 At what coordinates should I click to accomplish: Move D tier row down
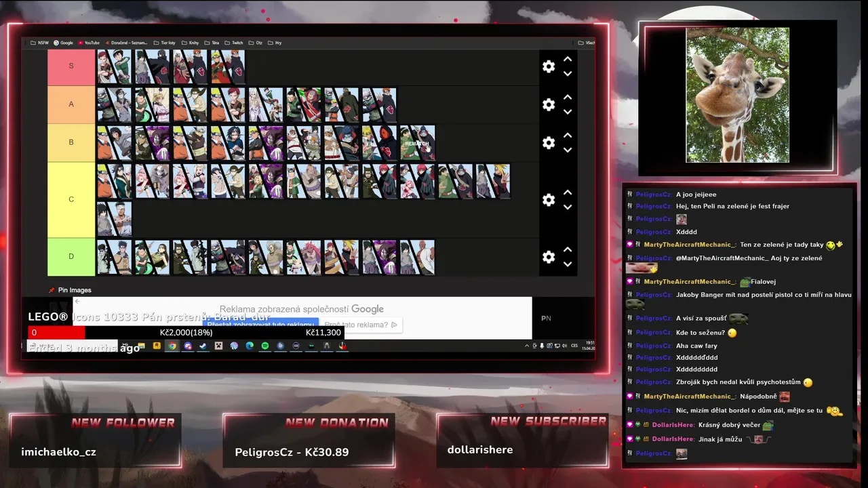point(568,264)
